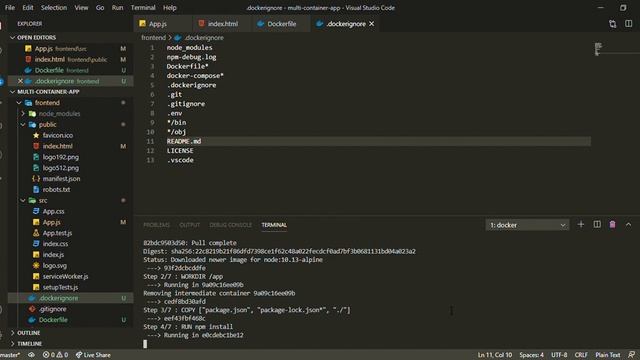Open the Help menu
This screenshot has height=360, width=640.
[x=169, y=8]
